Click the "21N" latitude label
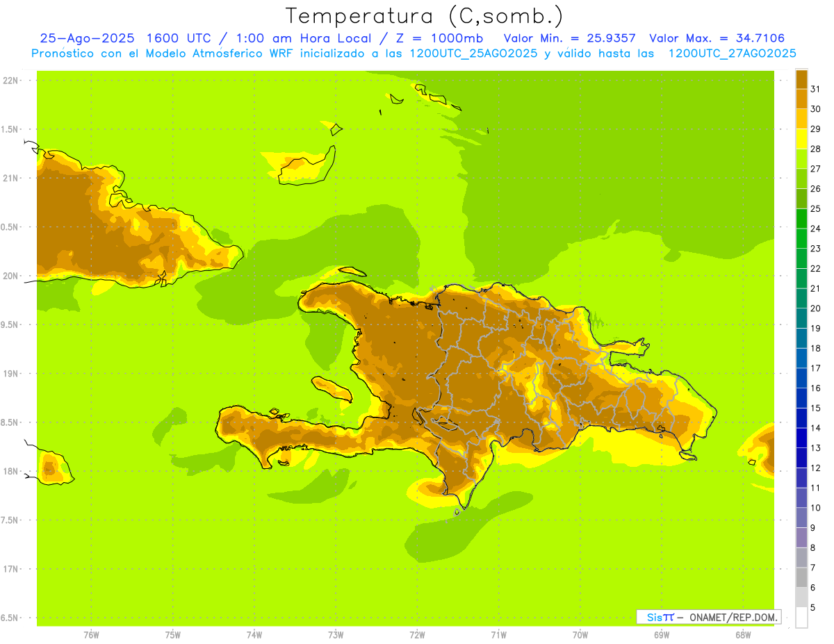The image size is (834, 644). 10,178
